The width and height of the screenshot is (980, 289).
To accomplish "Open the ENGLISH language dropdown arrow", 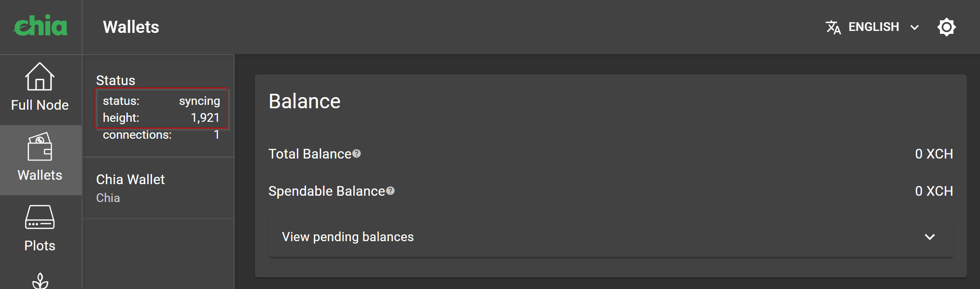I will point(914,28).
